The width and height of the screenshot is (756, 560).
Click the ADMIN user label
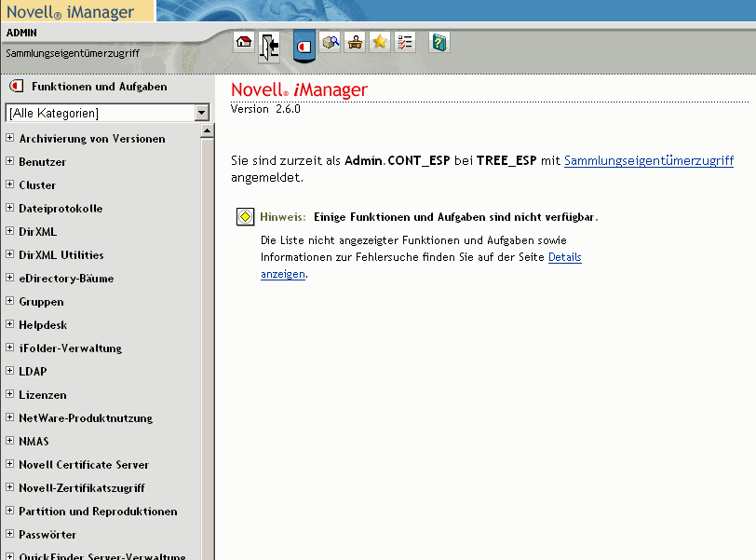tap(21, 33)
